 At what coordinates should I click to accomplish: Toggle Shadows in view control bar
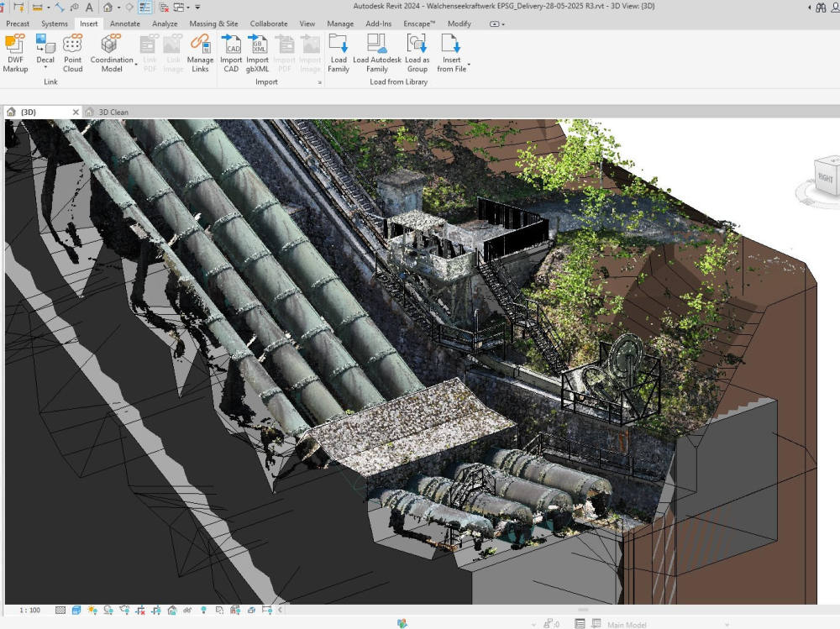[108, 611]
